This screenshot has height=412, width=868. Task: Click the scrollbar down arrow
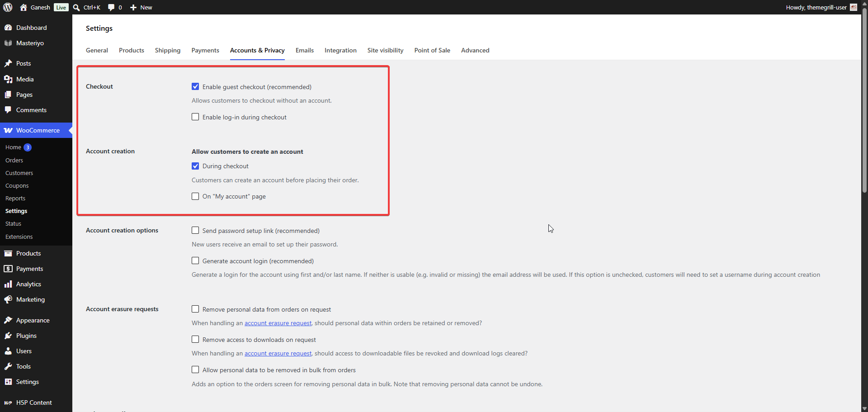(864, 408)
